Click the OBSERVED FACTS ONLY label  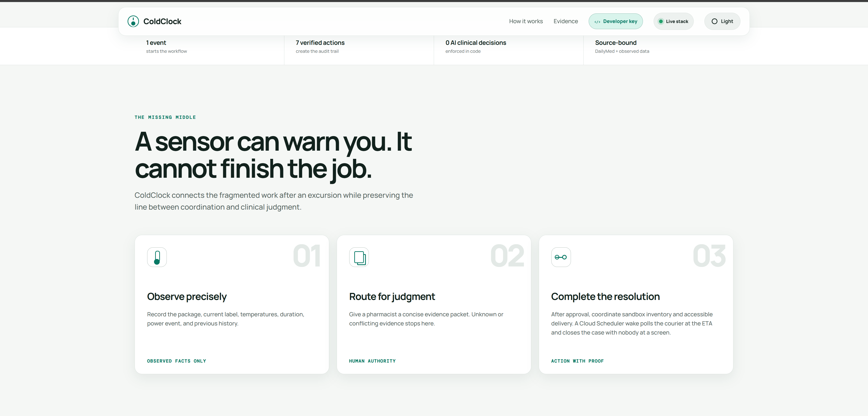coord(177,361)
